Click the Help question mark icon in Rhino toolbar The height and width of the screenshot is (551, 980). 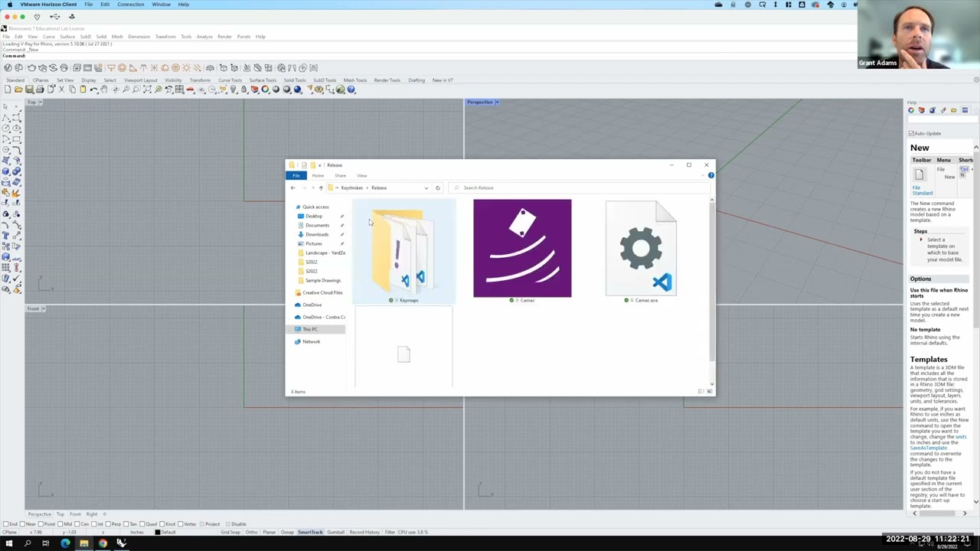click(351, 90)
